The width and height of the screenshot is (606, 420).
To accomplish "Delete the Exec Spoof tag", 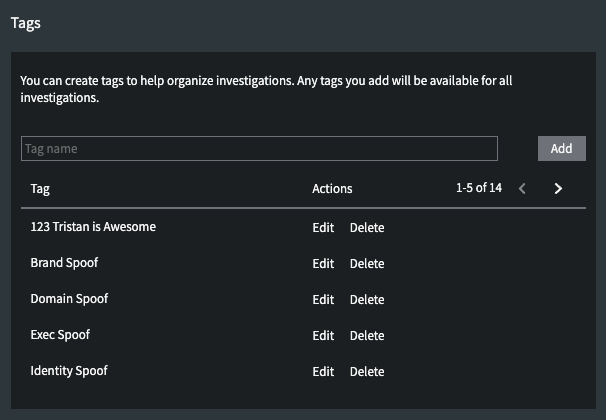I will click(x=367, y=335).
